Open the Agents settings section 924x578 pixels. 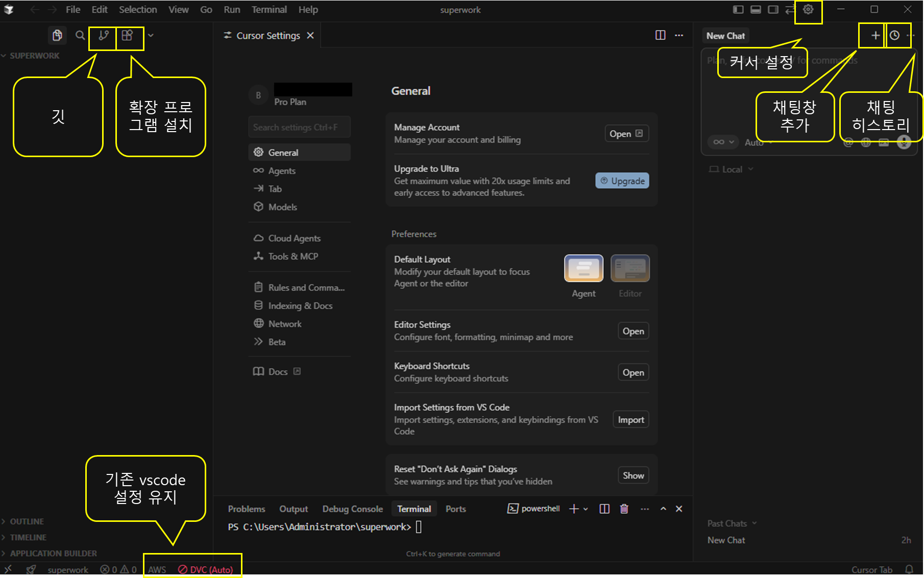299,171
